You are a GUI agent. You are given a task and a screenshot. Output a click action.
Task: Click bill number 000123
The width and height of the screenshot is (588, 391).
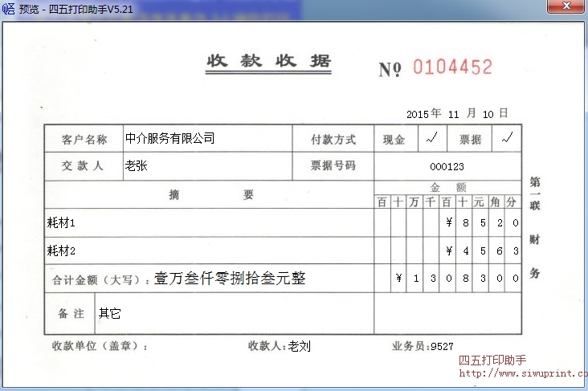447,167
